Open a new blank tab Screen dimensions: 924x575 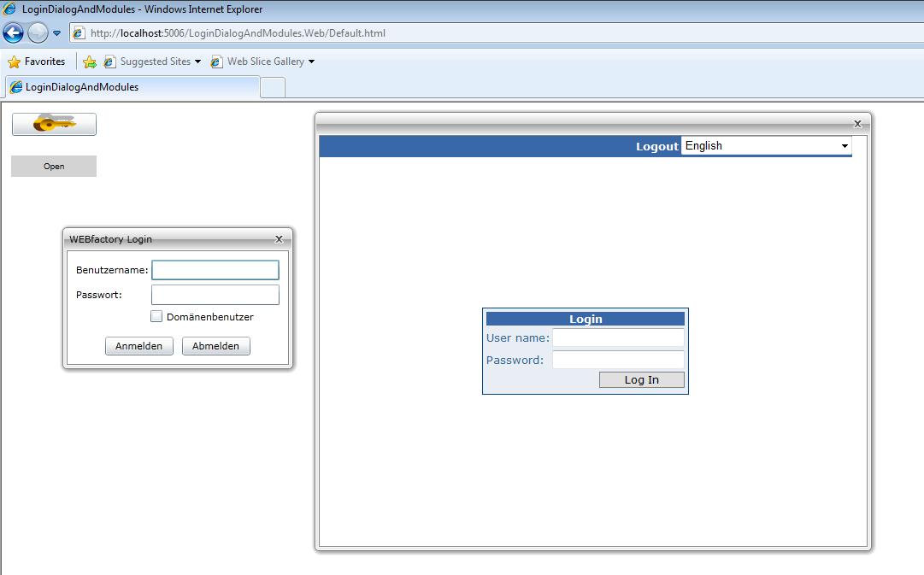(x=272, y=87)
